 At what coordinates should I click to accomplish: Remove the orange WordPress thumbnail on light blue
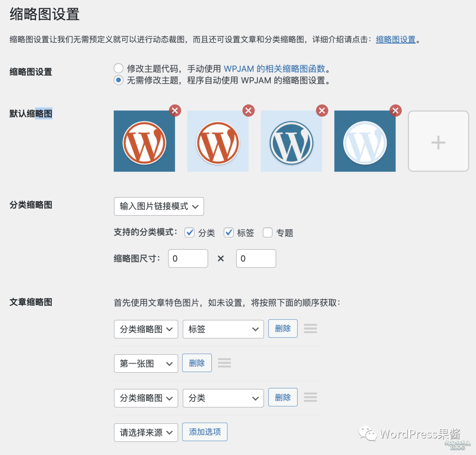click(x=249, y=111)
